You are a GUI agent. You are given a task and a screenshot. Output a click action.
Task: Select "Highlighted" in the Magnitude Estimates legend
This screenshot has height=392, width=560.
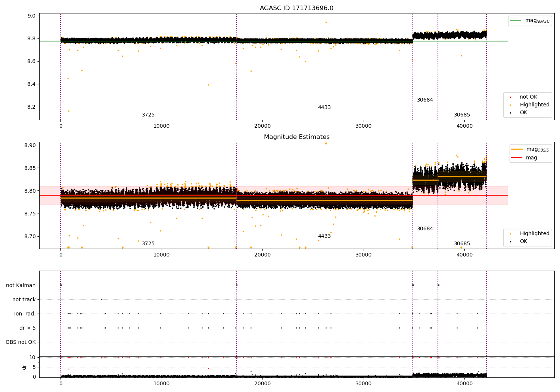pos(535,234)
